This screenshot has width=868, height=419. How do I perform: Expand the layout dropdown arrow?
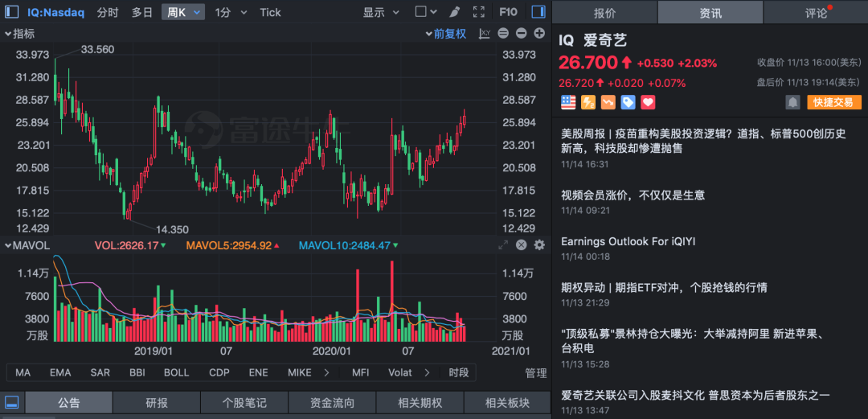tap(433, 11)
